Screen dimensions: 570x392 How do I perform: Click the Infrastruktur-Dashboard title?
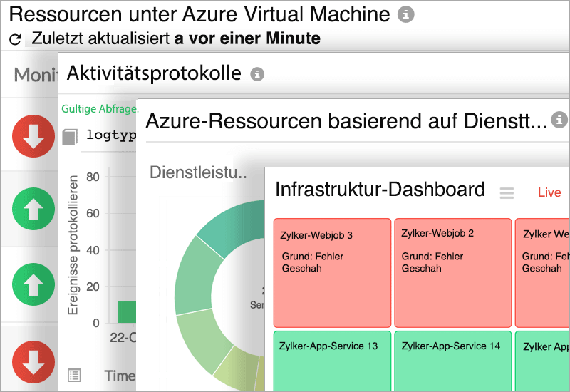(x=380, y=190)
